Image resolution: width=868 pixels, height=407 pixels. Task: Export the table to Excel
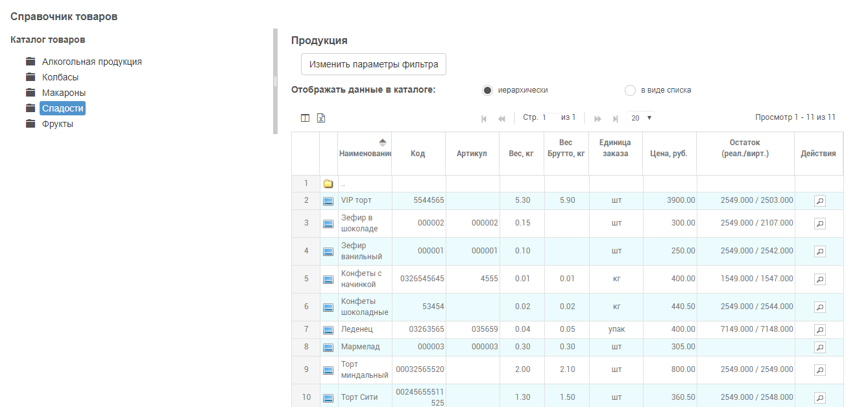point(320,118)
